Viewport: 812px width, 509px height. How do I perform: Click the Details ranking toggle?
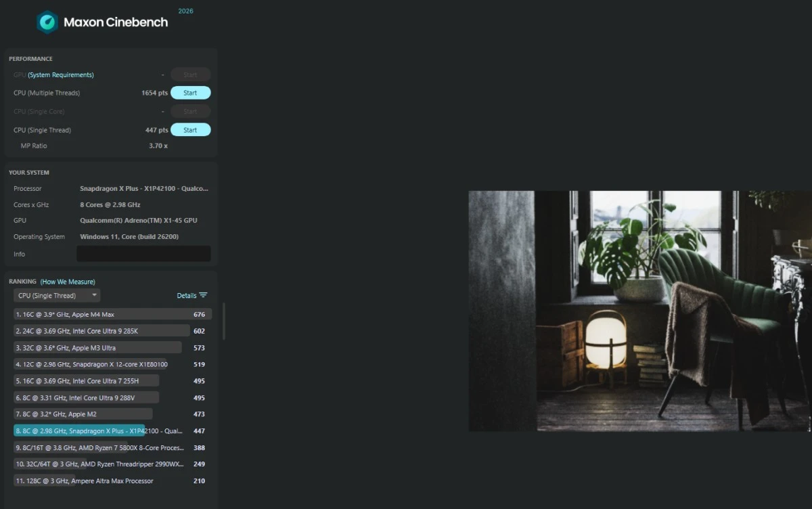coord(186,295)
